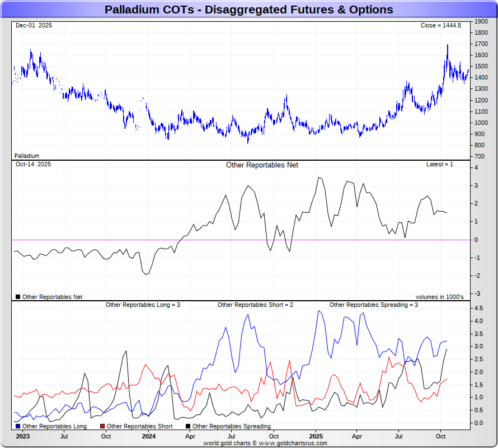Viewport: 498px width, 448px height.
Task: Click the red 'Other Reportables Short' legend swatch
Action: (102, 426)
